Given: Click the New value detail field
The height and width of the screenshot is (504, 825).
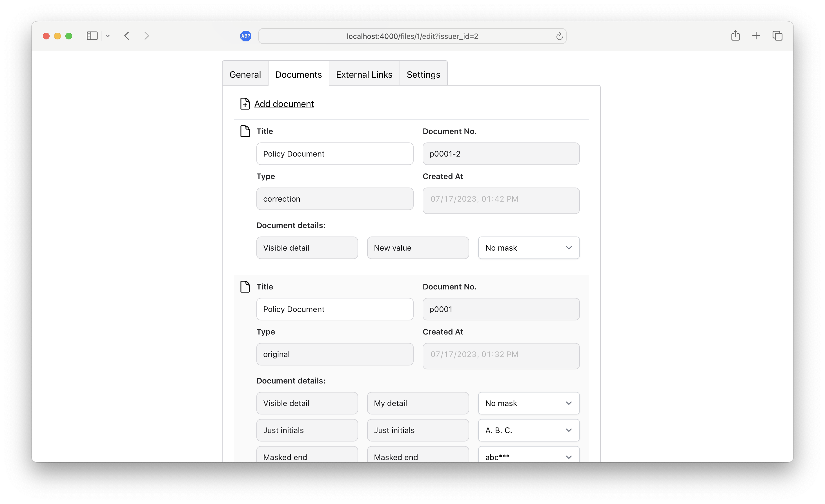Looking at the screenshot, I should click(x=418, y=248).
